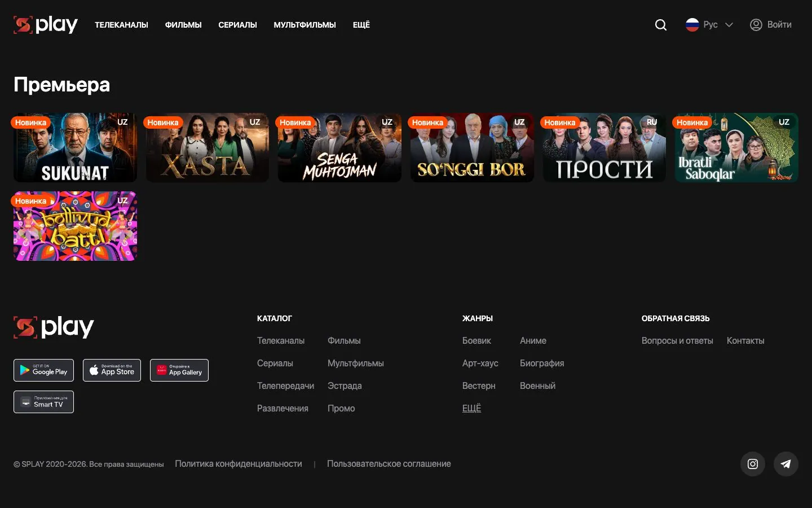Select the Аниме genre link
The image size is (812, 508).
[533, 341]
